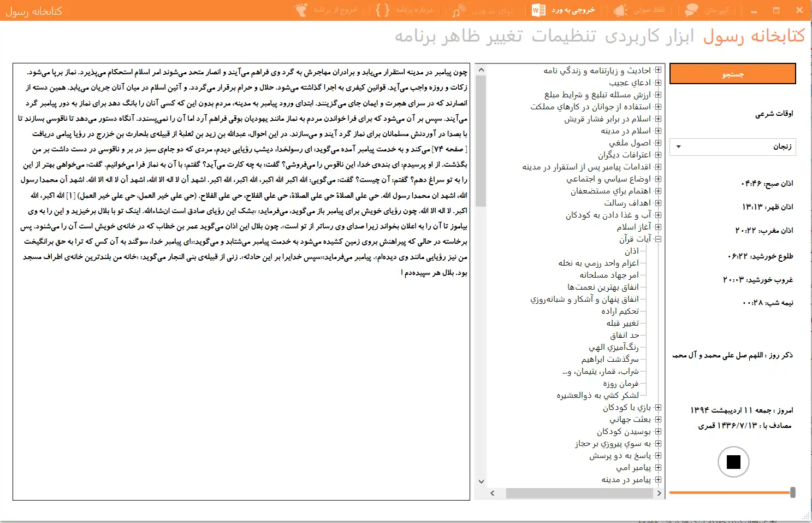Open the زنجان city dropdown
This screenshot has width=812, height=523.
pos(732,146)
